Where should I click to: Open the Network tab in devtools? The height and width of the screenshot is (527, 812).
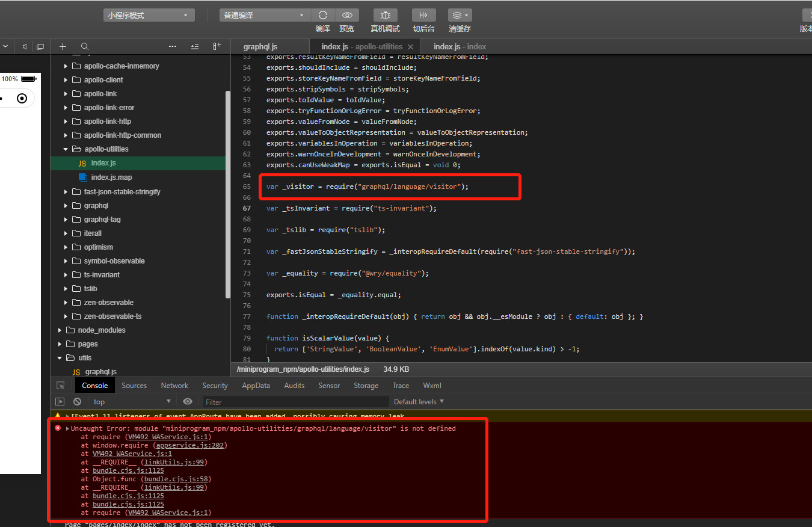[174, 386]
